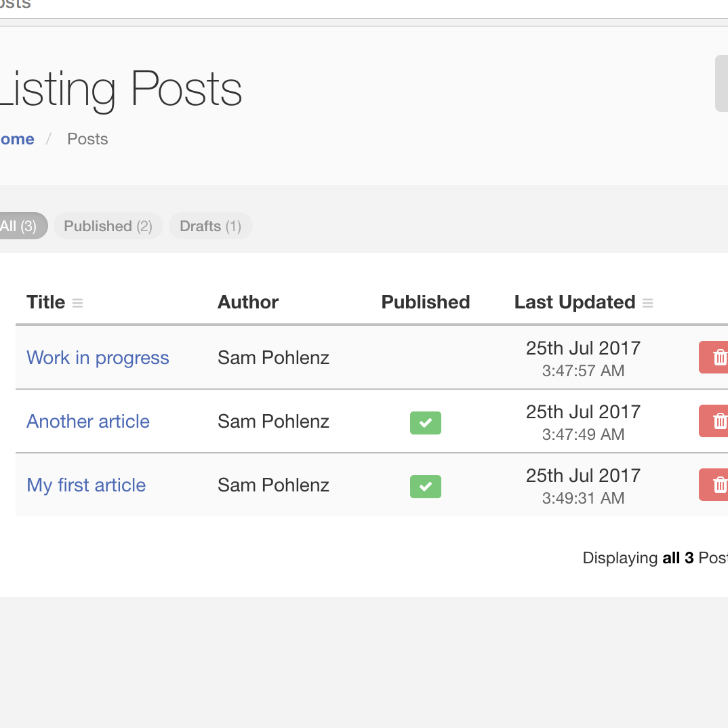Image resolution: width=728 pixels, height=728 pixels.
Task: Show only Published (2) posts
Action: 108,226
